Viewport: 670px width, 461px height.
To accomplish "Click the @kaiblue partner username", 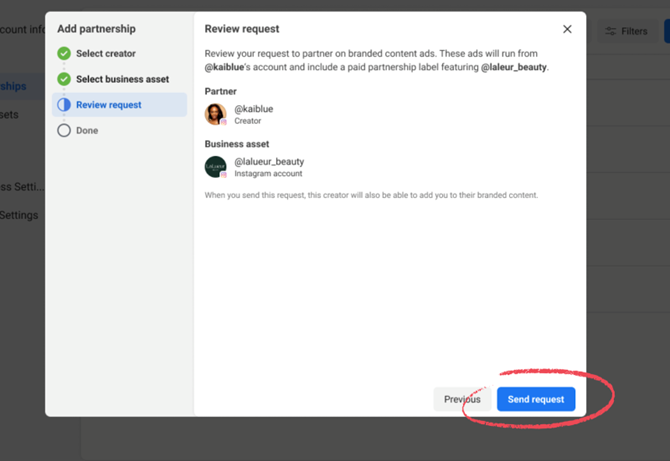I will [253, 109].
